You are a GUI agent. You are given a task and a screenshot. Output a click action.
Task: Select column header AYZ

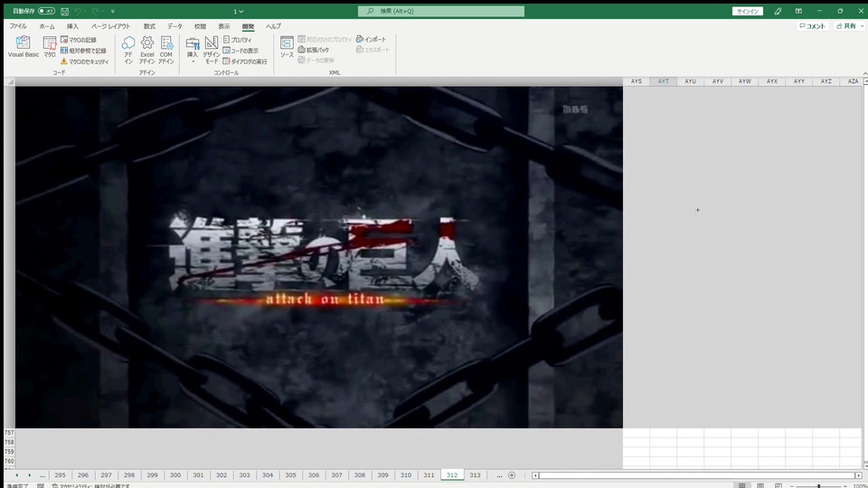826,81
